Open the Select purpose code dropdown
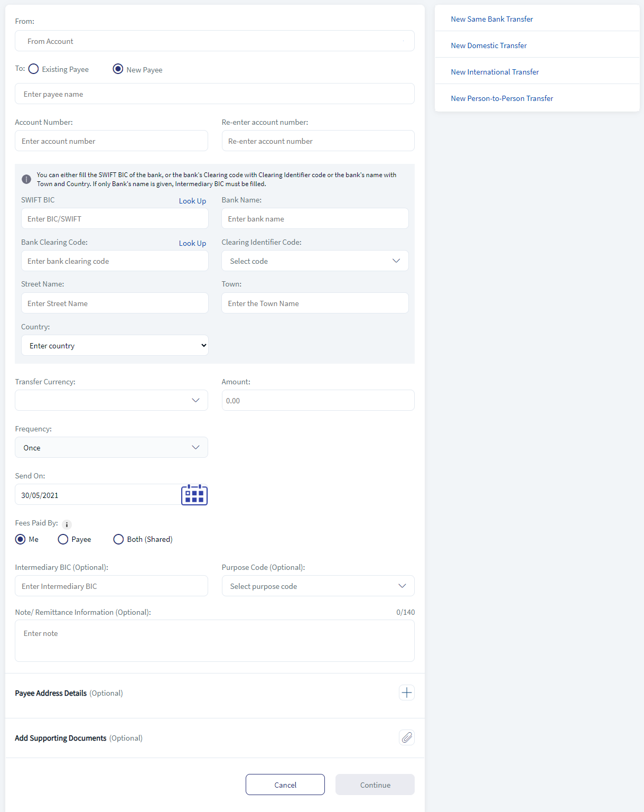This screenshot has width=644, height=812. click(x=318, y=586)
